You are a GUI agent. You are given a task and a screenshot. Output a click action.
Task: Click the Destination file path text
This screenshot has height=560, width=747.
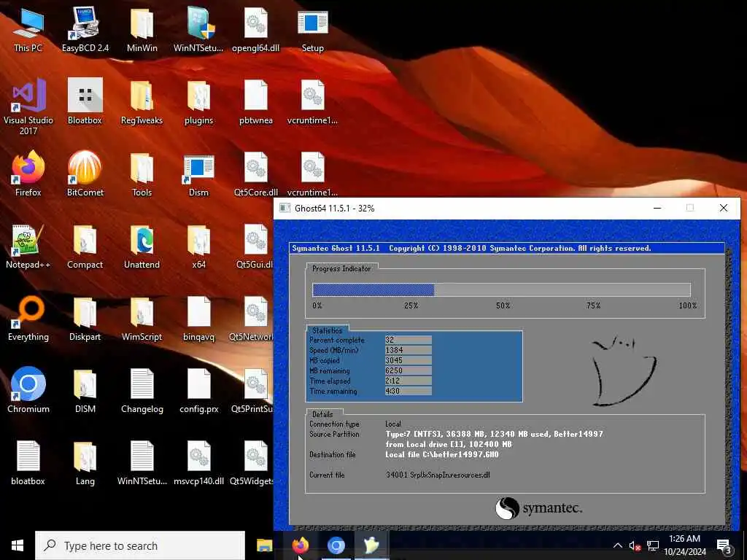tap(442, 455)
